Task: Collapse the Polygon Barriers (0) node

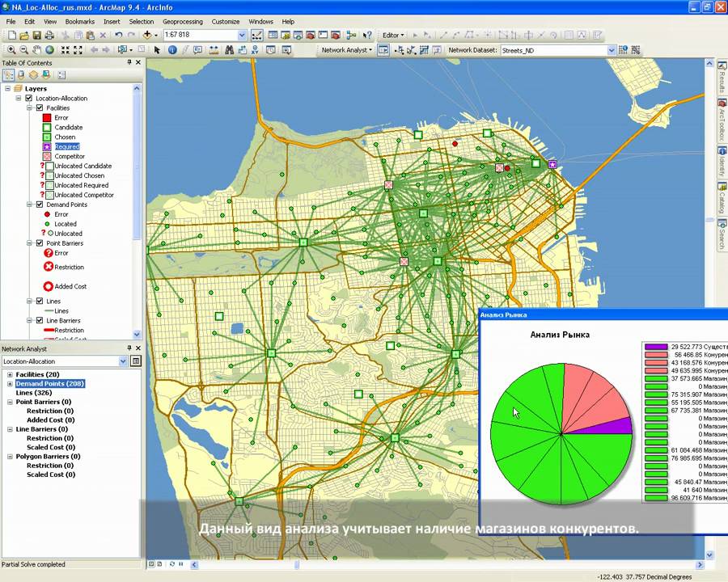Action: 10,457
